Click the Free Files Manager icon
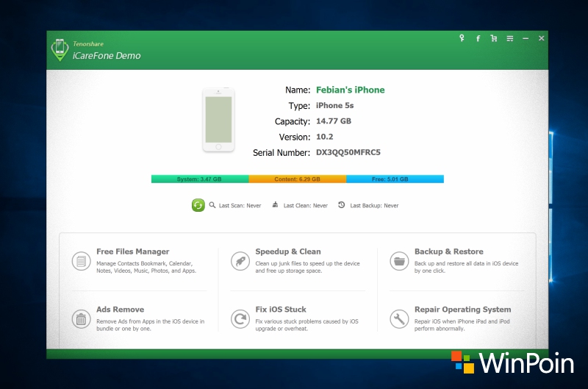The height and width of the screenshot is (389, 588). [x=81, y=260]
